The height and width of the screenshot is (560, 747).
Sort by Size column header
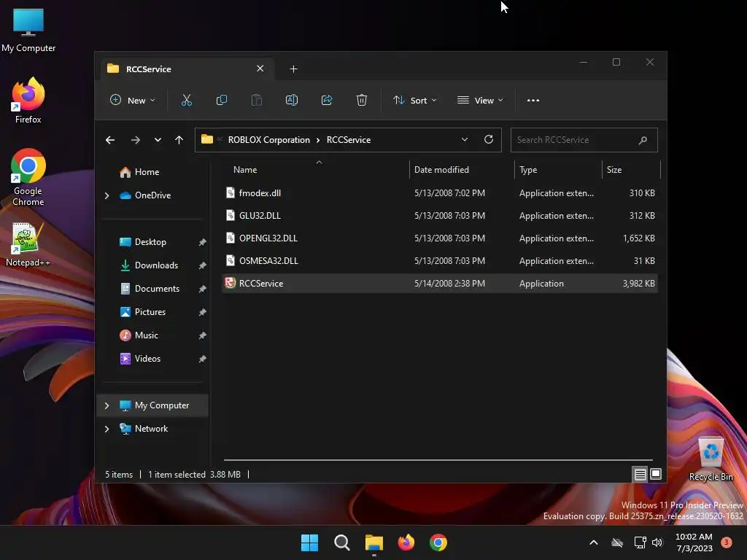click(631, 169)
